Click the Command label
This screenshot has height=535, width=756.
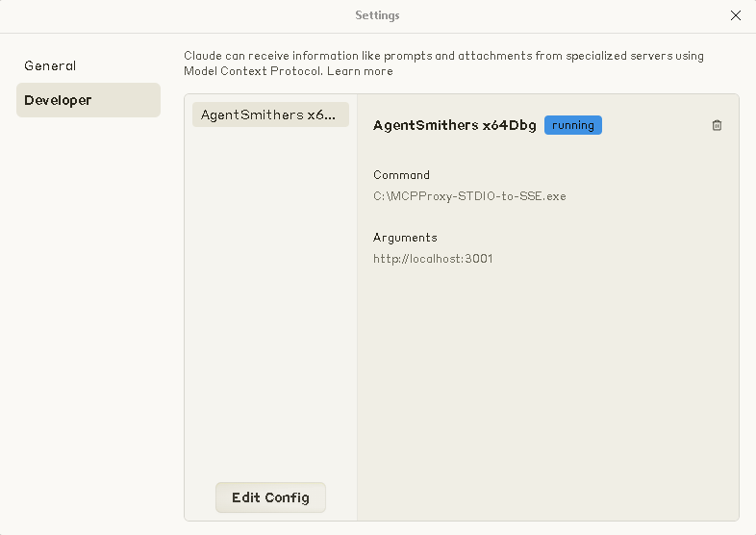tap(401, 174)
